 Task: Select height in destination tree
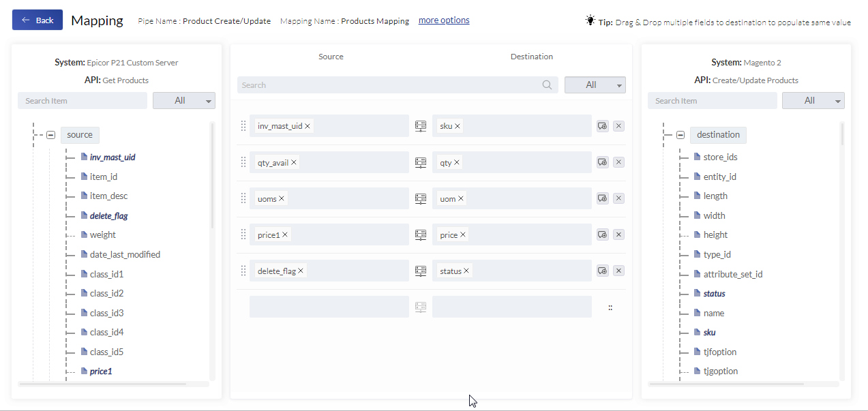716,234
